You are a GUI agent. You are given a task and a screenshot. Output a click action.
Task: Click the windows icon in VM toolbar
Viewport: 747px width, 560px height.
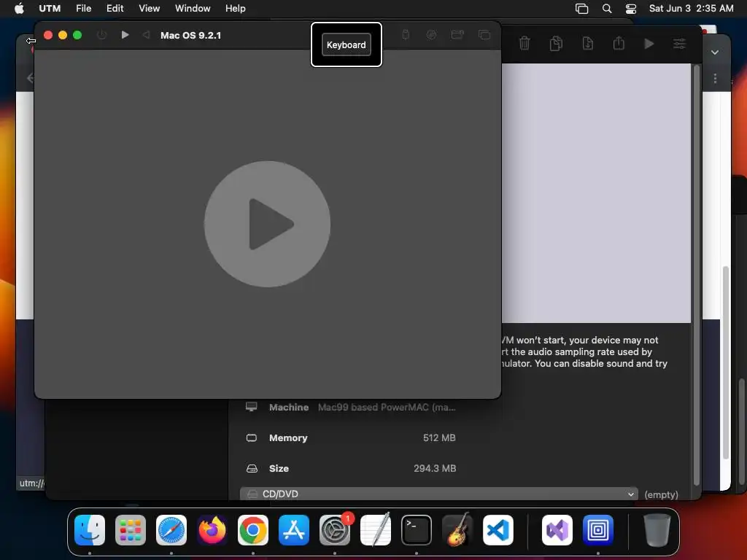tap(484, 34)
